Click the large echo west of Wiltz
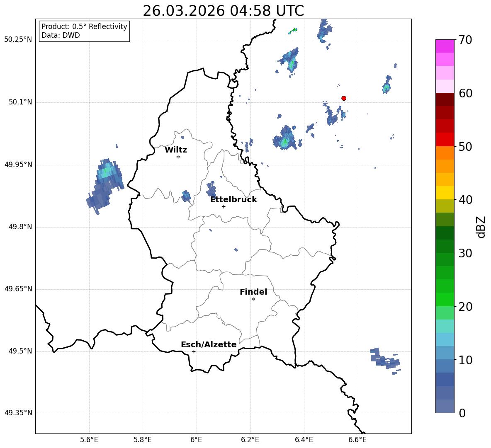The image size is (491, 448). (x=105, y=186)
